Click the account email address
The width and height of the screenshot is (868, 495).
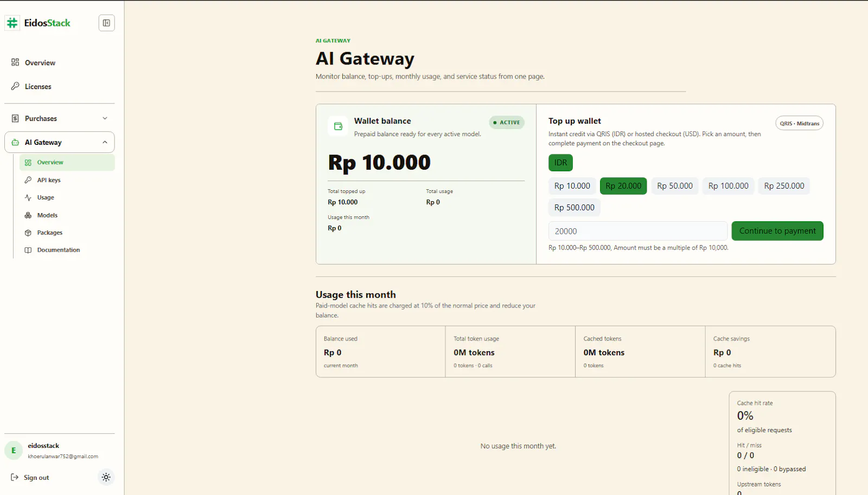tap(63, 457)
